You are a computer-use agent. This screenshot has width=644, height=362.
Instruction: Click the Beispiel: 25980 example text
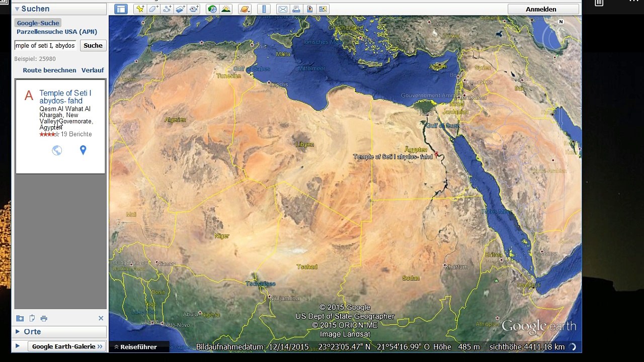(35, 59)
